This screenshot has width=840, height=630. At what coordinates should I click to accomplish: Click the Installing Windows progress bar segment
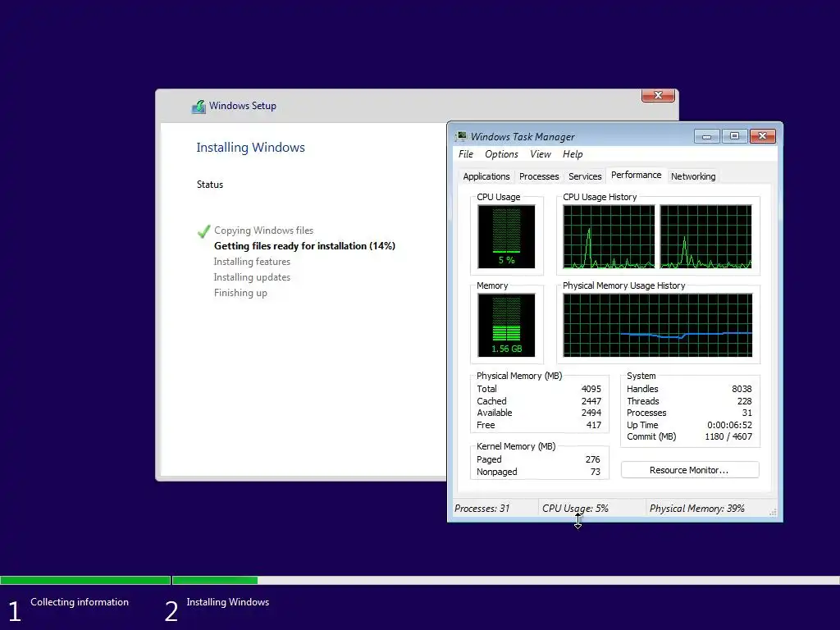(x=215, y=580)
